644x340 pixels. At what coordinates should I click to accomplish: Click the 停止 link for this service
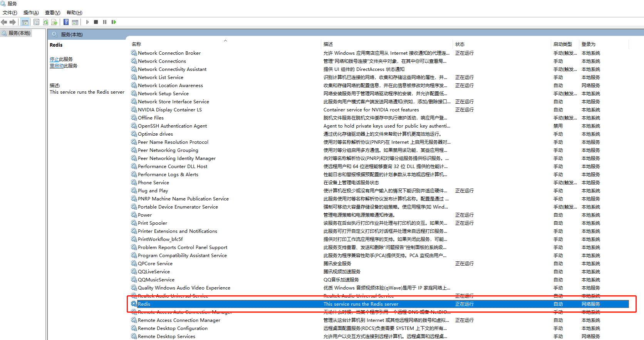tap(54, 59)
